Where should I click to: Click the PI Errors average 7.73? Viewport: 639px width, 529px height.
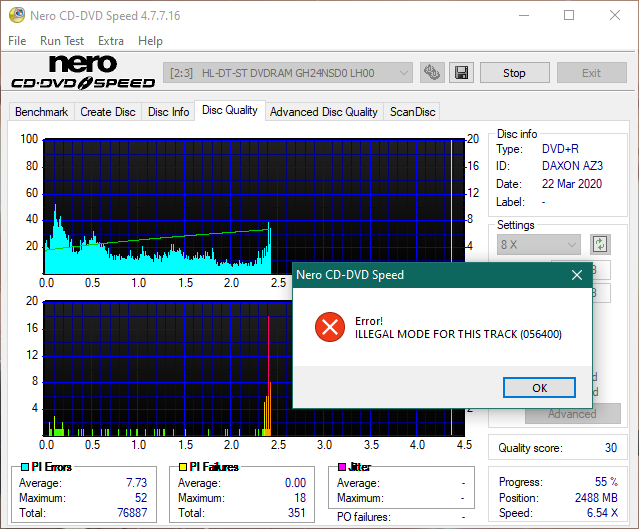[x=137, y=483]
